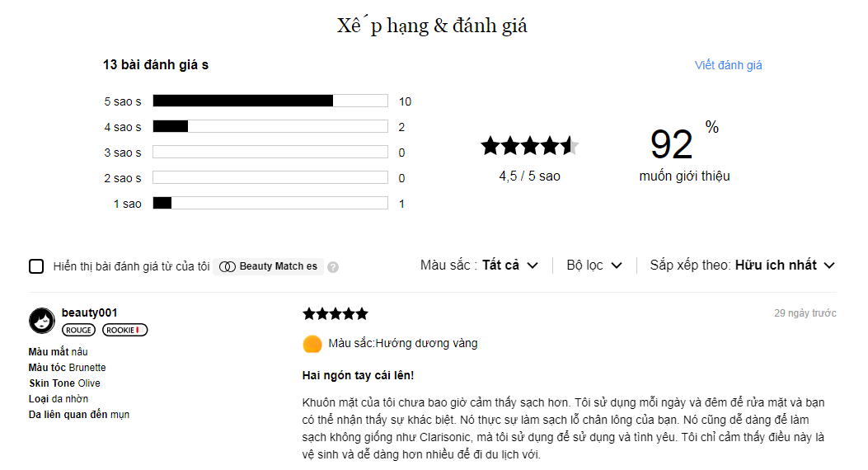Click the beauty001 user avatar icon

pos(42,321)
